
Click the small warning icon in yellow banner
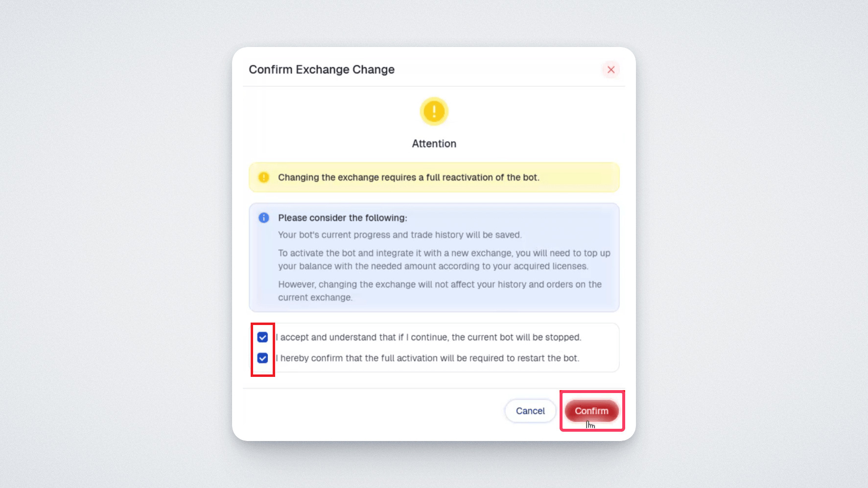tap(264, 177)
